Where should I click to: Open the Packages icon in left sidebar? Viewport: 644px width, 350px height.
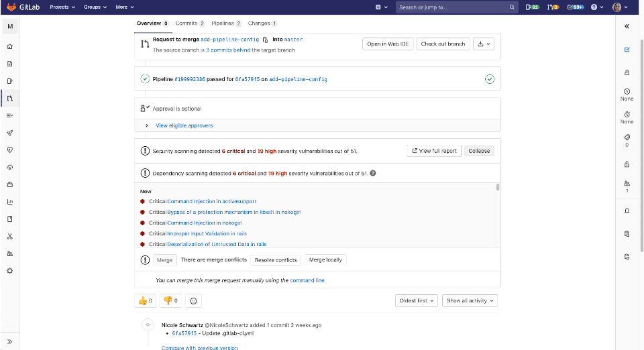(10, 184)
